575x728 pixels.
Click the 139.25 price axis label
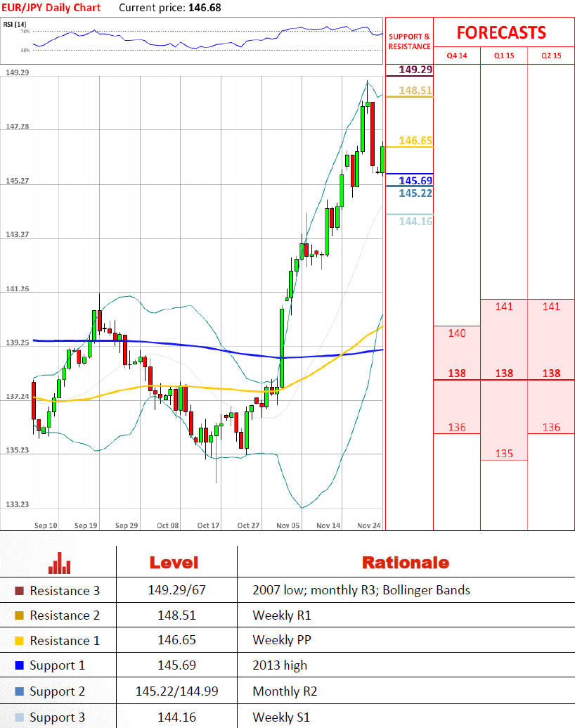[17, 343]
